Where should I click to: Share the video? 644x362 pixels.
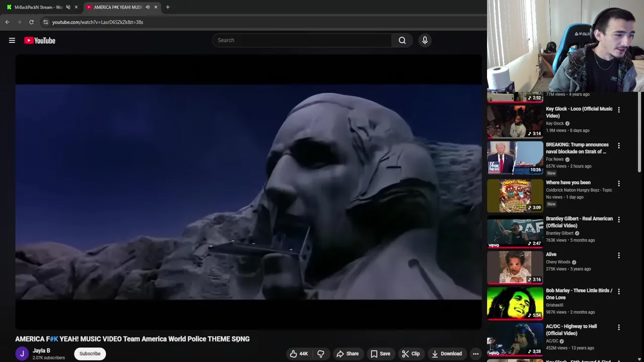pos(347,353)
